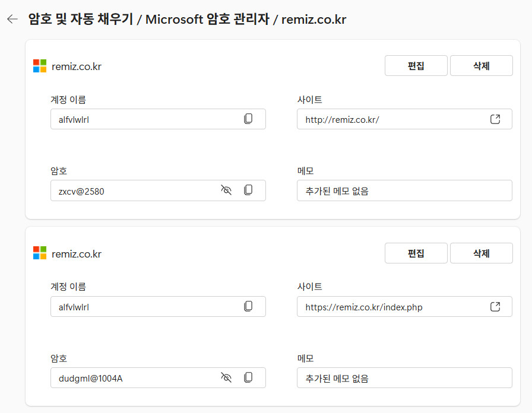Hide the second entry's password with eye icon
The width and height of the screenshot is (532, 413).
point(226,378)
